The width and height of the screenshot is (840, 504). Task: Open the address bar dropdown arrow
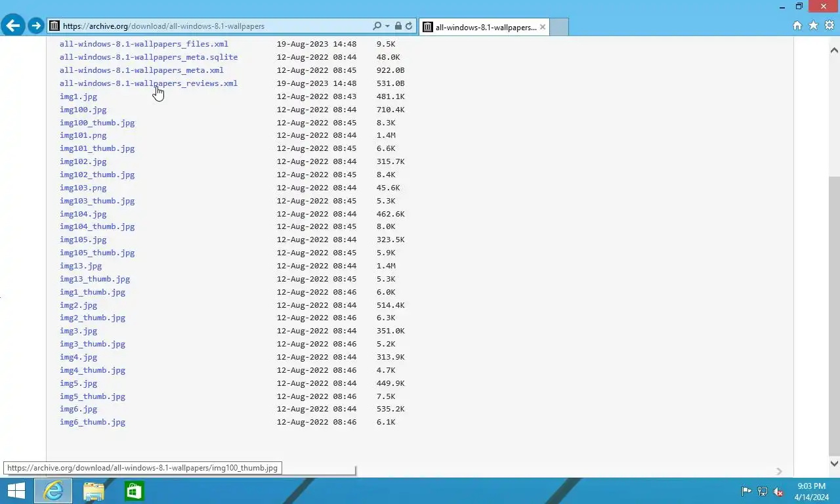click(x=388, y=26)
